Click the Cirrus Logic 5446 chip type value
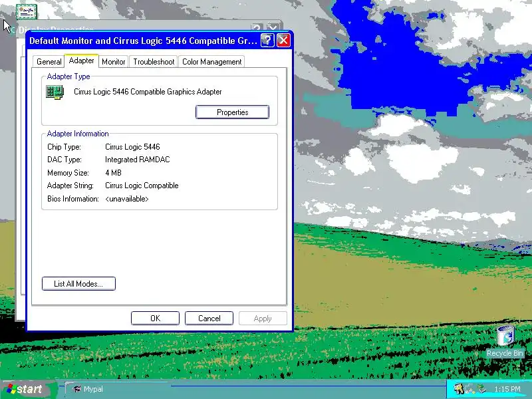The height and width of the screenshot is (399, 532). [x=132, y=147]
